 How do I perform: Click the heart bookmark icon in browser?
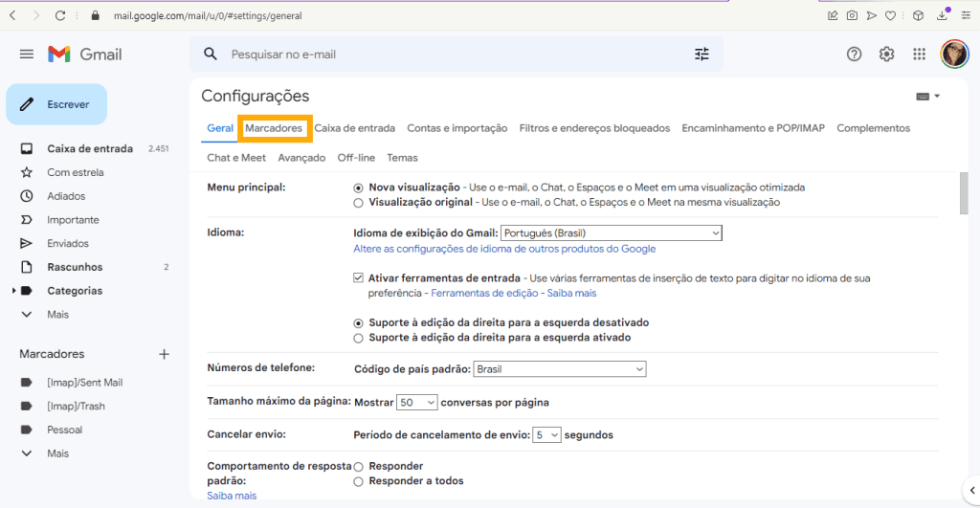(890, 15)
